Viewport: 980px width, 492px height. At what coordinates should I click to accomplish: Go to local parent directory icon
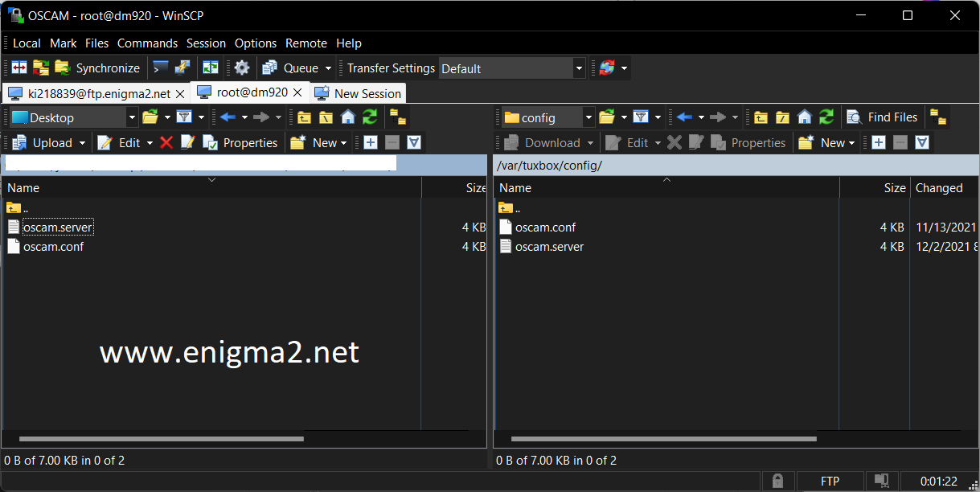[304, 117]
